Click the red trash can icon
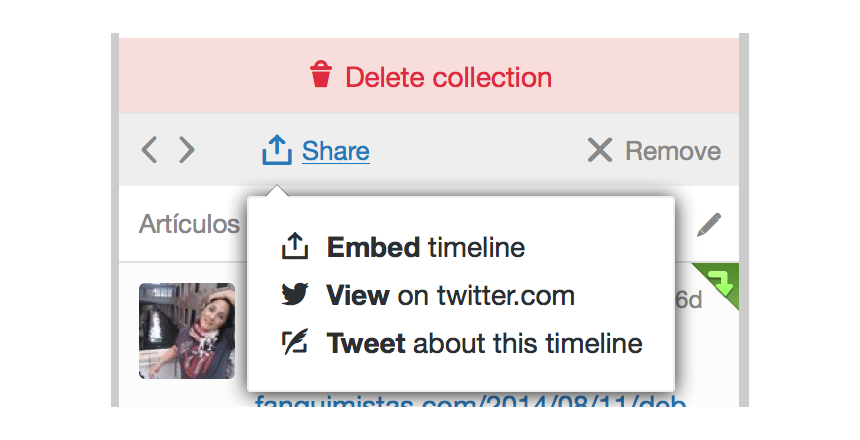The width and height of the screenshot is (860, 440). pyautogui.click(x=321, y=74)
